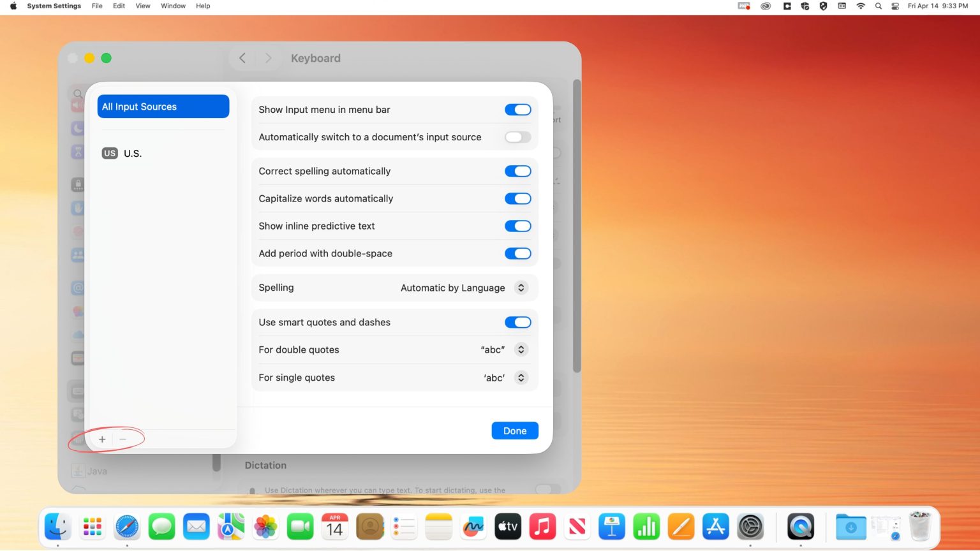Click the Done button
The image size is (980, 551).
click(514, 430)
